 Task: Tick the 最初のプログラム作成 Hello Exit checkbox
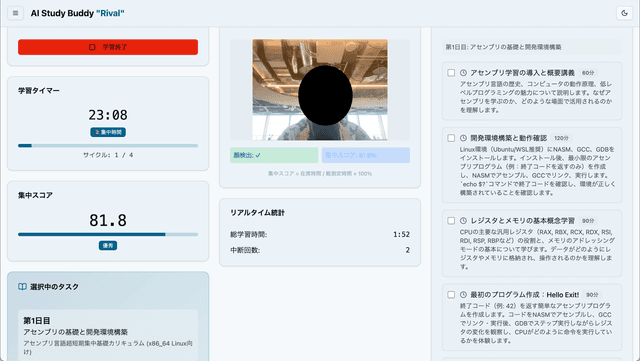[451, 294]
